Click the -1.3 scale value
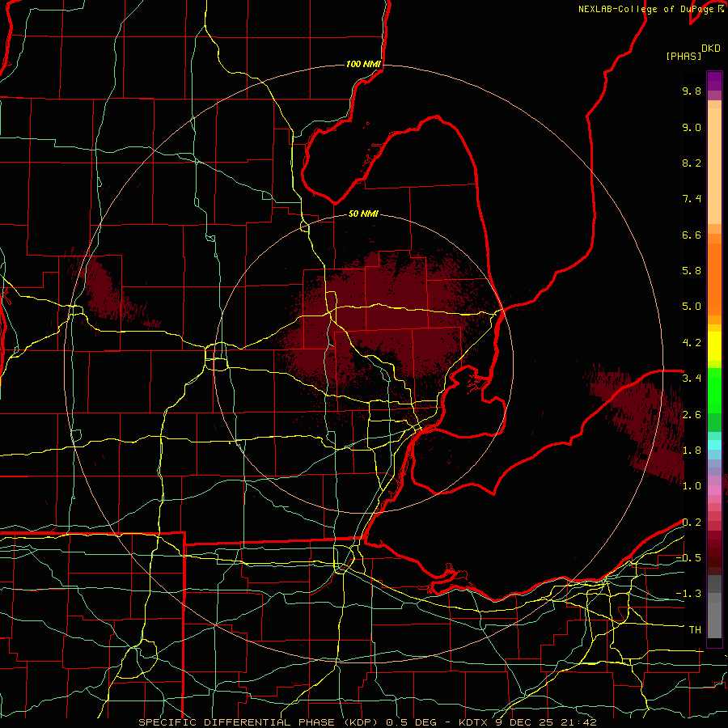 [688, 594]
